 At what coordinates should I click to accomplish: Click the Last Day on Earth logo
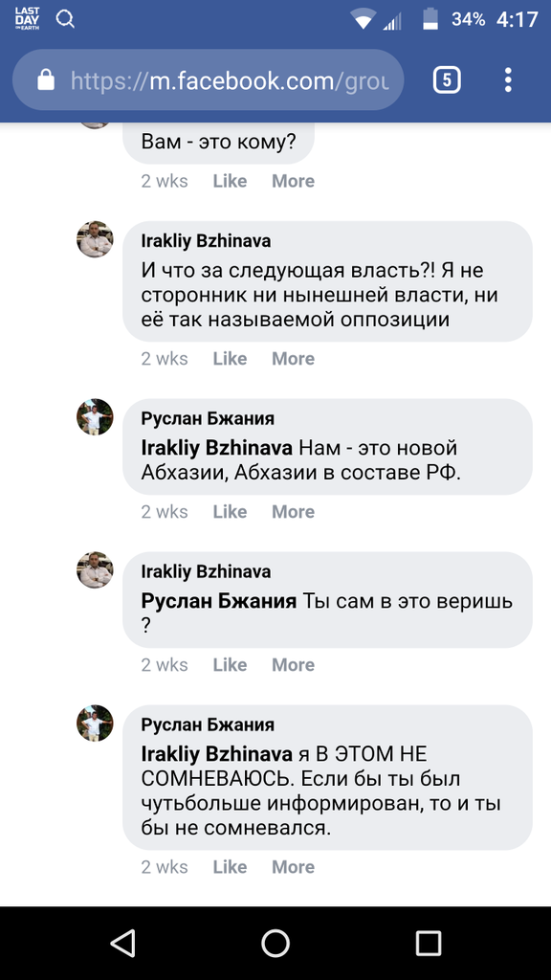tap(26, 18)
